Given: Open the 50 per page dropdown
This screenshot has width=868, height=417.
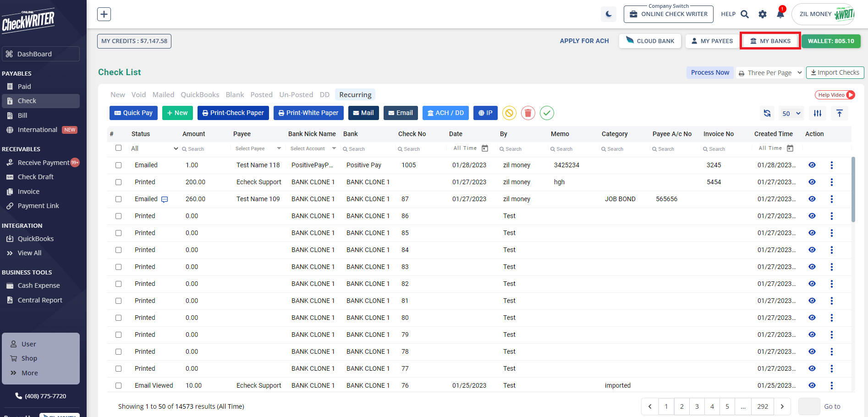Looking at the screenshot, I should (x=791, y=113).
